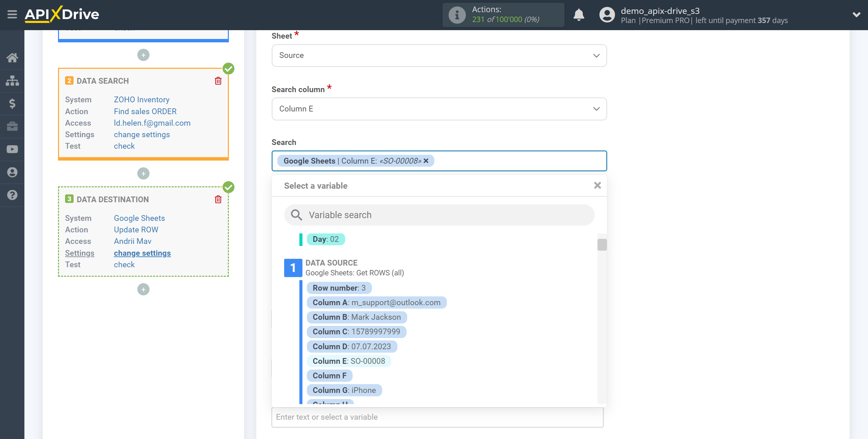868x439 pixels.
Task: Open the connections diagram sidebar icon
Action: [12, 81]
